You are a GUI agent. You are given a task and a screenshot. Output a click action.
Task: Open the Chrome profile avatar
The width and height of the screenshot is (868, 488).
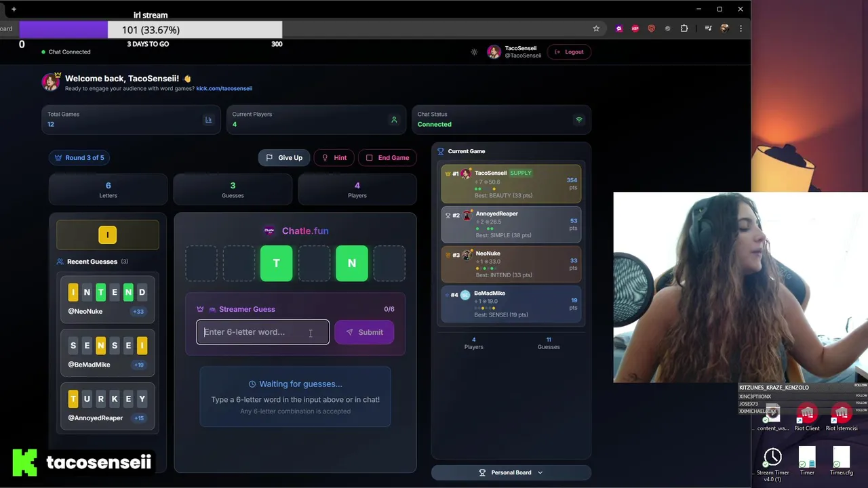724,28
